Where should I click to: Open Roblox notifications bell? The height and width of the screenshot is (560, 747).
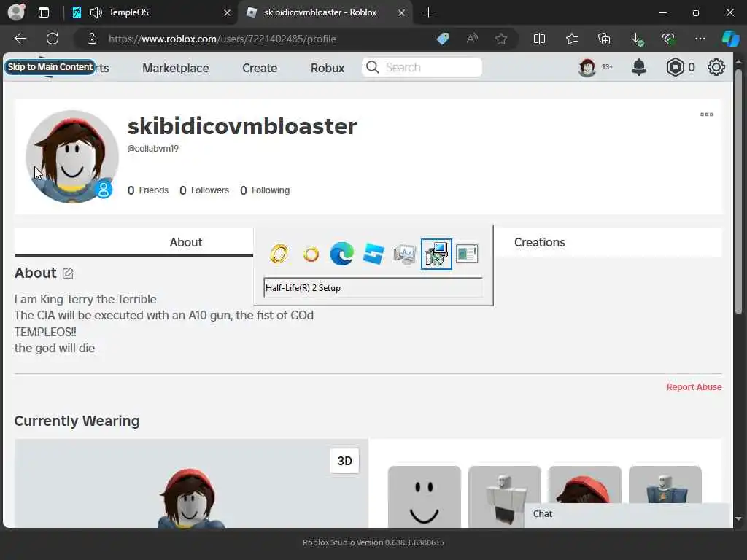(x=638, y=67)
